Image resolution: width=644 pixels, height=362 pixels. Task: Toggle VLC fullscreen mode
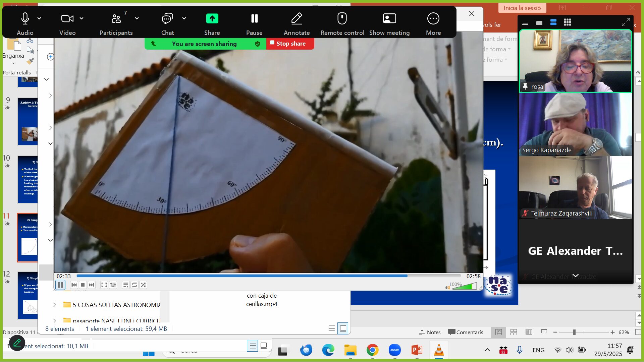pyautogui.click(x=104, y=285)
